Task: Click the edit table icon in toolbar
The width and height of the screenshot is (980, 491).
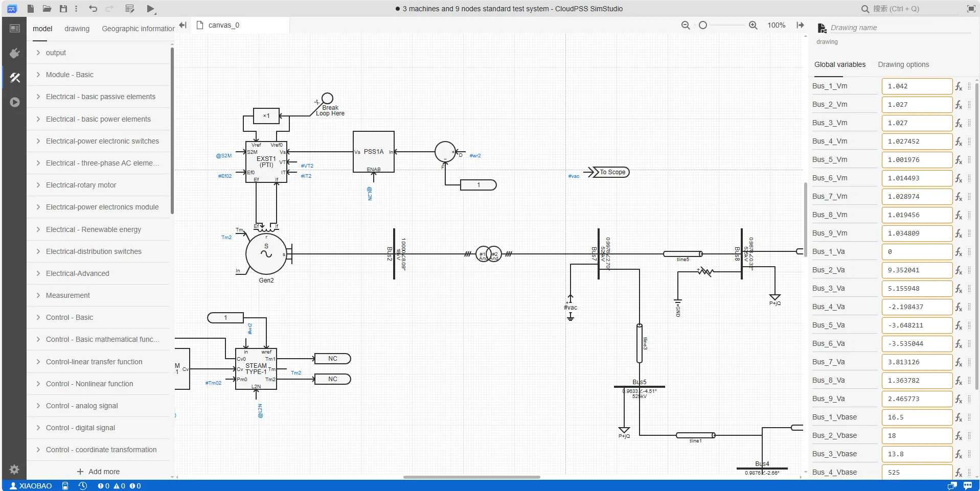Action: click(x=130, y=9)
